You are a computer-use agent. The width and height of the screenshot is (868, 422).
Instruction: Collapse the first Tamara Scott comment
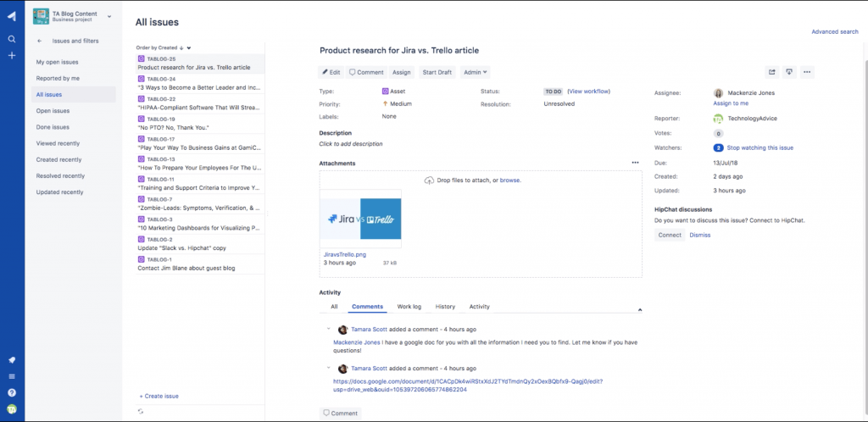328,329
